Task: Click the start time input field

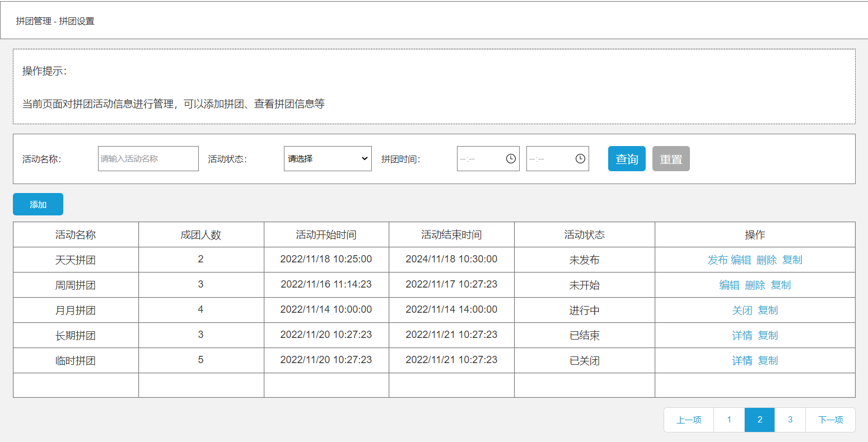Action: [x=488, y=158]
